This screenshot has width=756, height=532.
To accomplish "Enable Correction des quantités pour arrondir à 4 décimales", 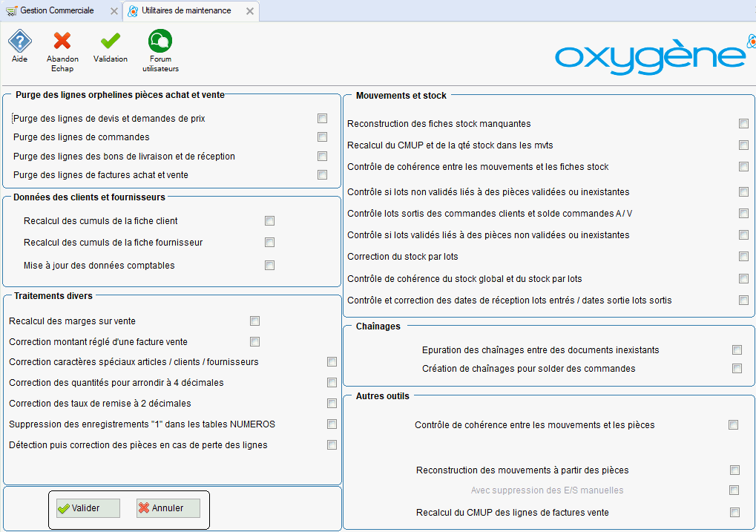I will (x=332, y=383).
